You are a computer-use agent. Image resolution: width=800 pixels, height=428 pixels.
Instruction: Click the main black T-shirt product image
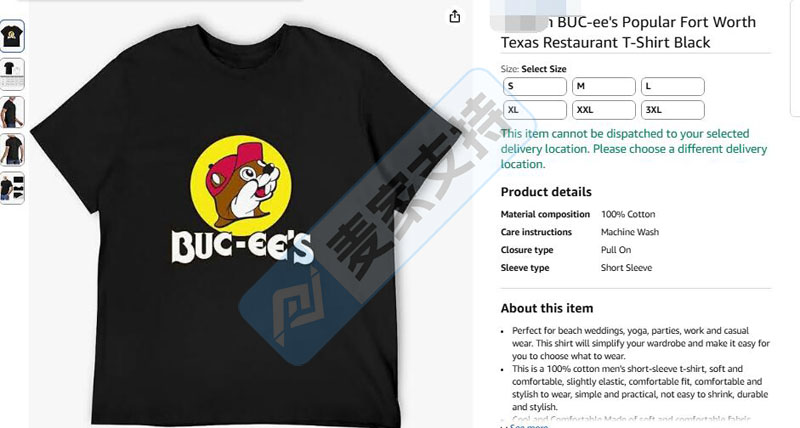coord(245,224)
